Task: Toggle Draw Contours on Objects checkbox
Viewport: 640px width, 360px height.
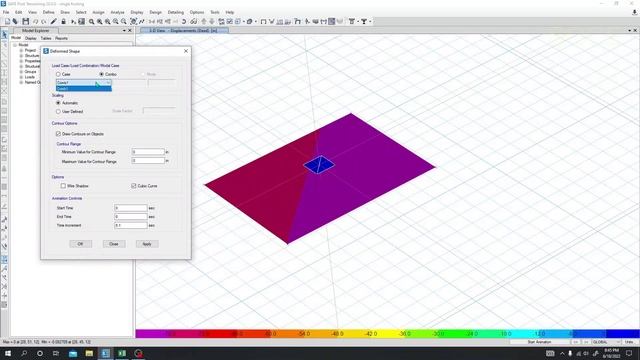Action: click(58, 134)
